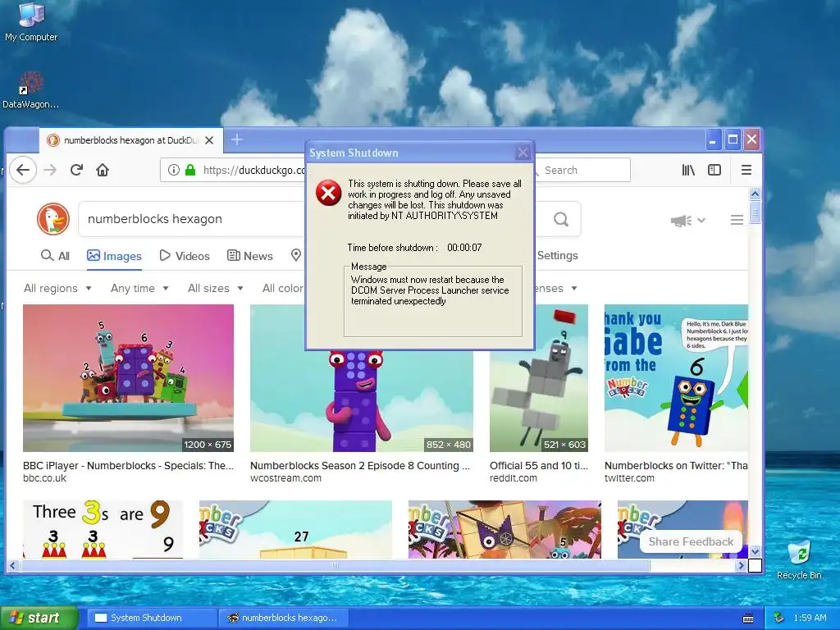Click network tray icon near clock
The height and width of the screenshot is (630, 840).
tap(779, 618)
